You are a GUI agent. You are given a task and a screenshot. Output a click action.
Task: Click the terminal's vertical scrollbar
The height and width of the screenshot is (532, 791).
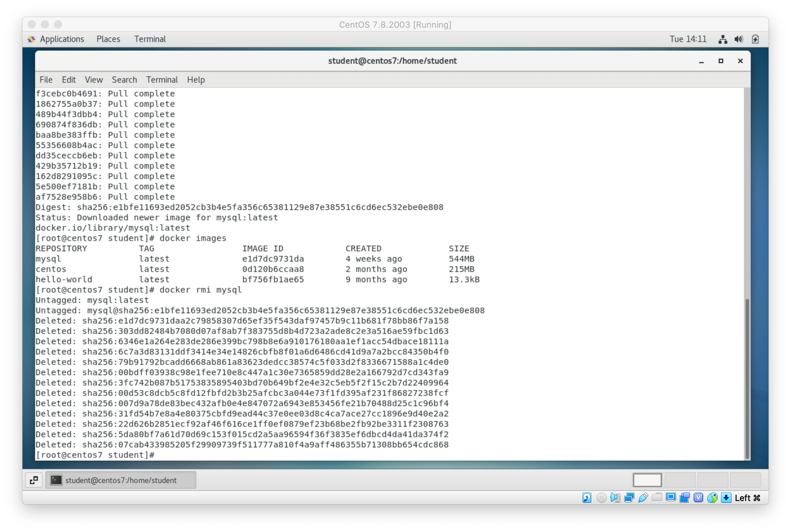[747, 378]
